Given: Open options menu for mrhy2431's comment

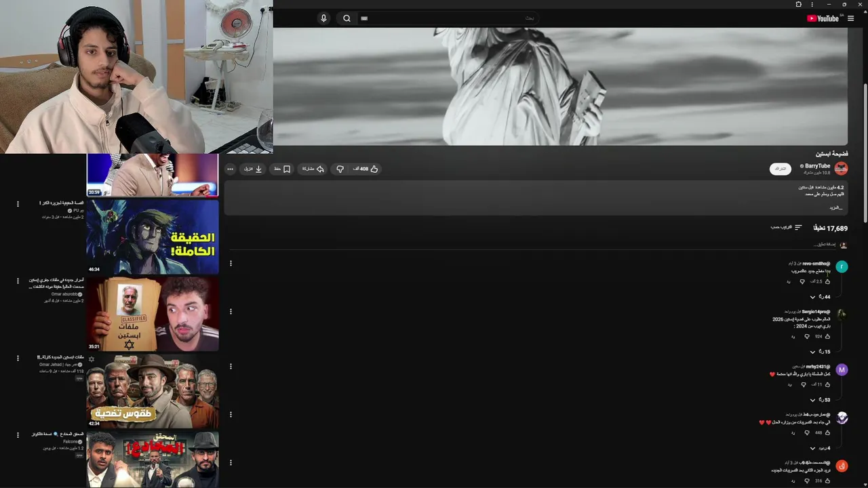Looking at the screenshot, I should pyautogui.click(x=231, y=366).
